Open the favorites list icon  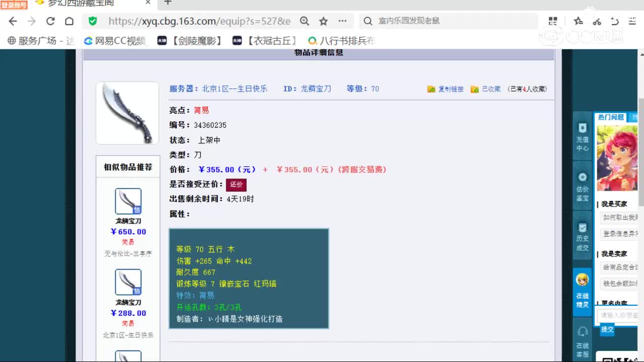pos(578,21)
